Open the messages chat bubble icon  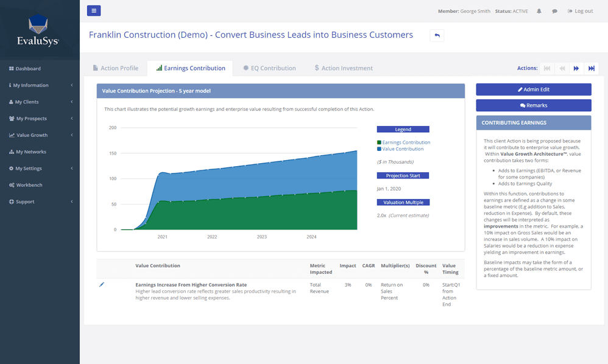point(555,11)
